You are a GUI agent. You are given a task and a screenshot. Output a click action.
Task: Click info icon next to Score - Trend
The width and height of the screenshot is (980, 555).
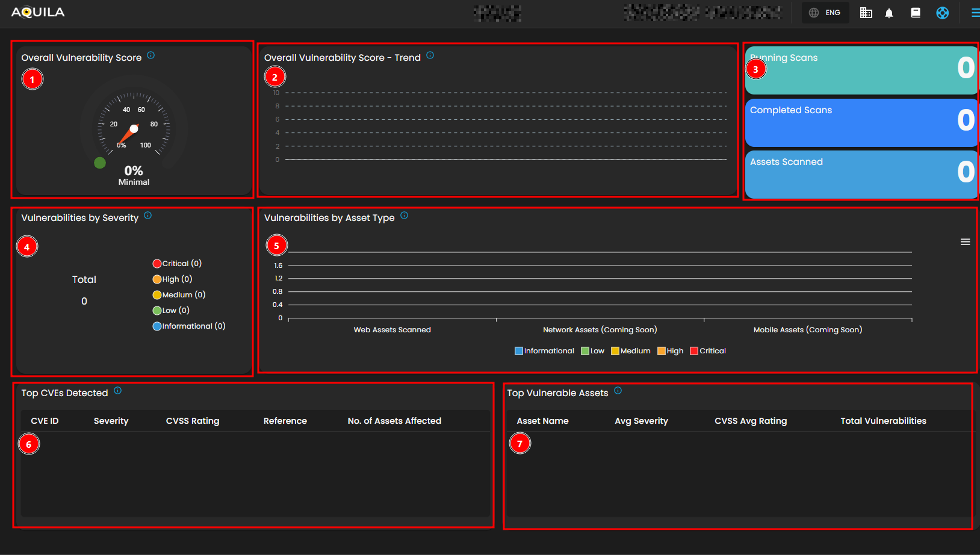[x=430, y=55]
